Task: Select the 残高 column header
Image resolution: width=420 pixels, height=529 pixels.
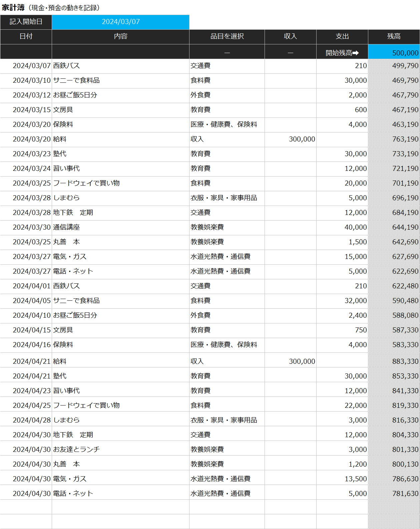Action: (x=394, y=37)
